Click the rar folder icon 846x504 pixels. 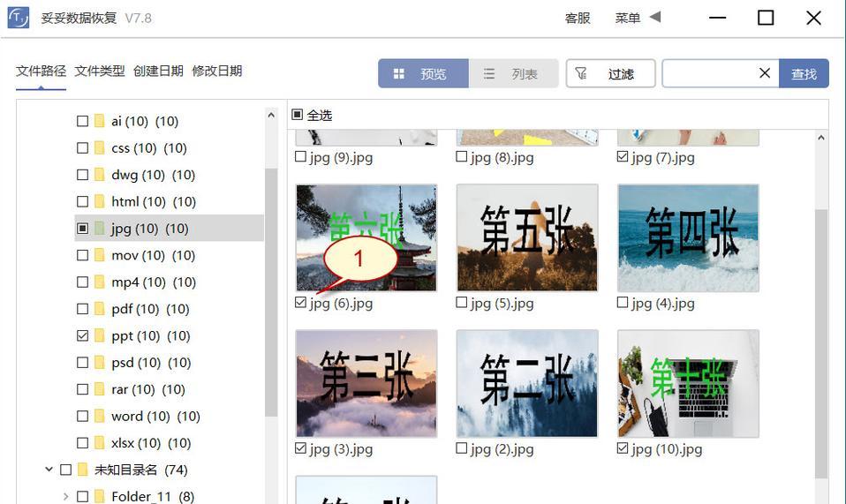[99, 389]
